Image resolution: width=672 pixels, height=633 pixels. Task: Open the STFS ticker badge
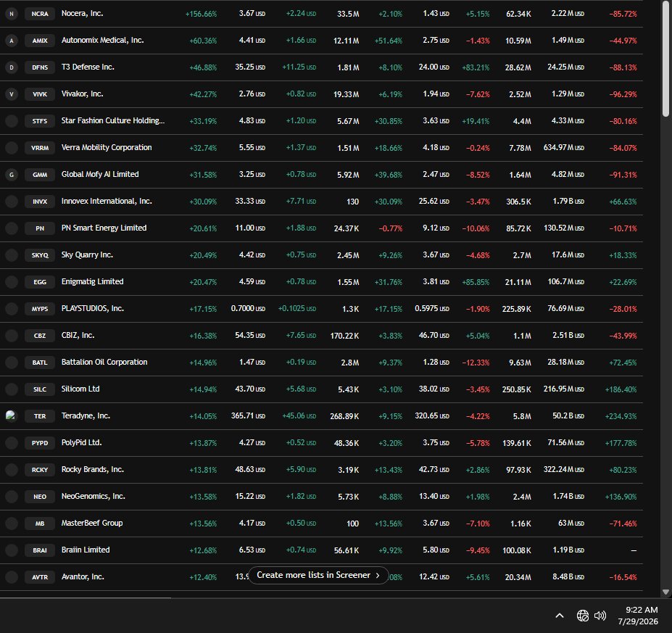40,121
